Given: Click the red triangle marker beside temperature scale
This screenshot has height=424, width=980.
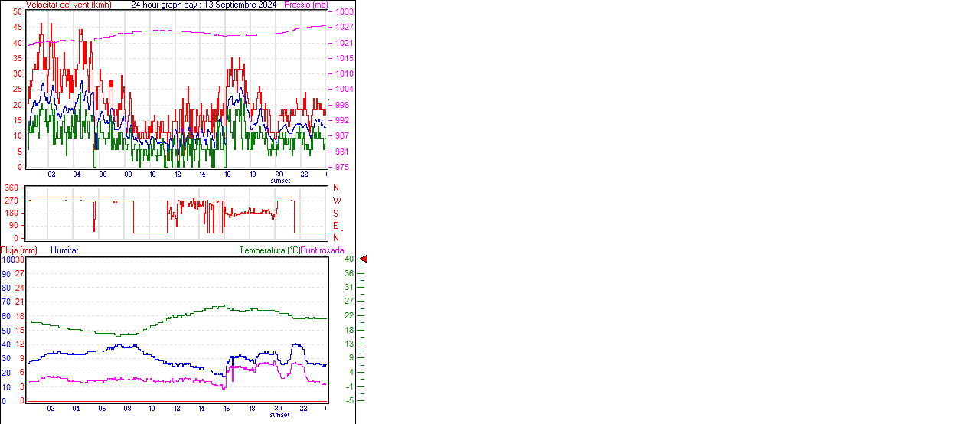Looking at the screenshot, I should pos(364,259).
